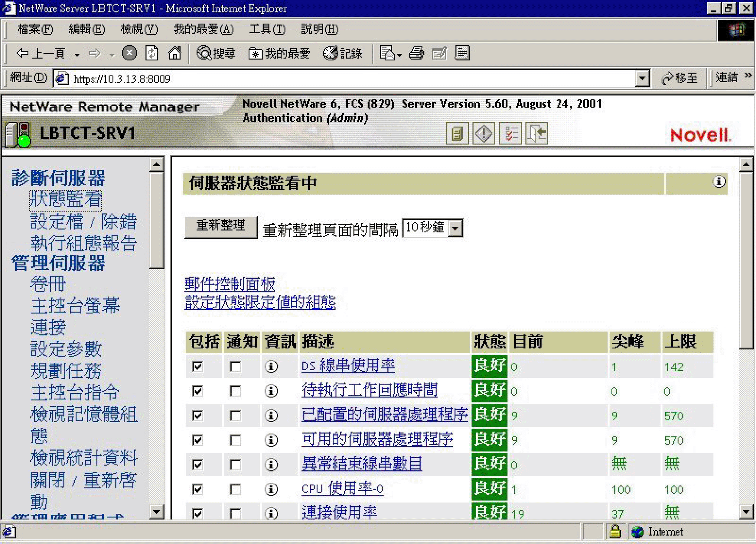This screenshot has height=544, width=756.
Task: Select 主控台螢幕 in the left sidebar
Action: [75, 306]
